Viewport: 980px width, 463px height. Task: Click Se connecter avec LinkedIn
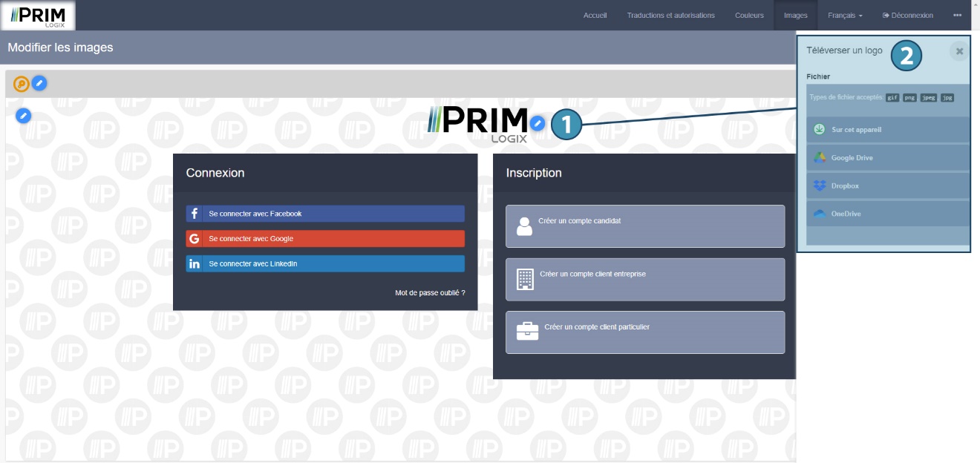coord(325,264)
